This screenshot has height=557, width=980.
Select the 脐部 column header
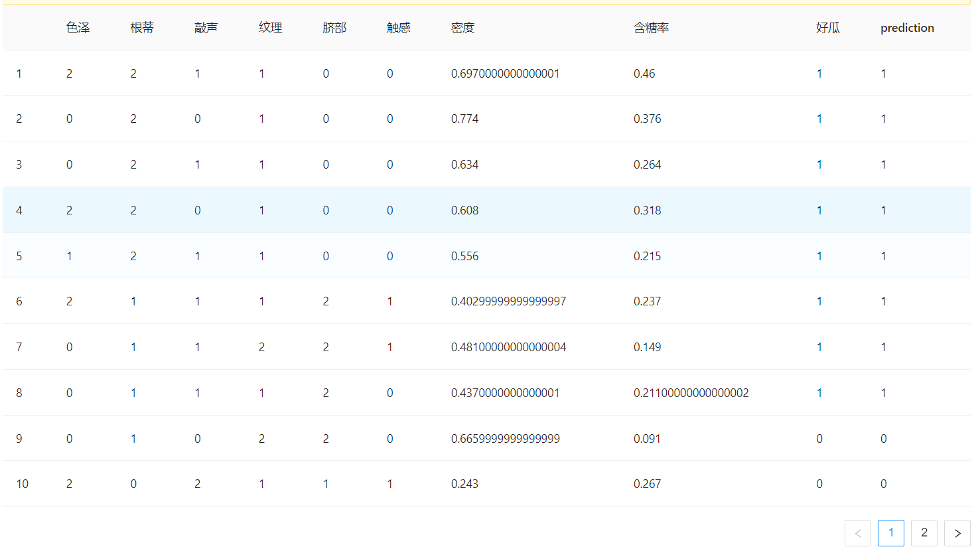334,28
